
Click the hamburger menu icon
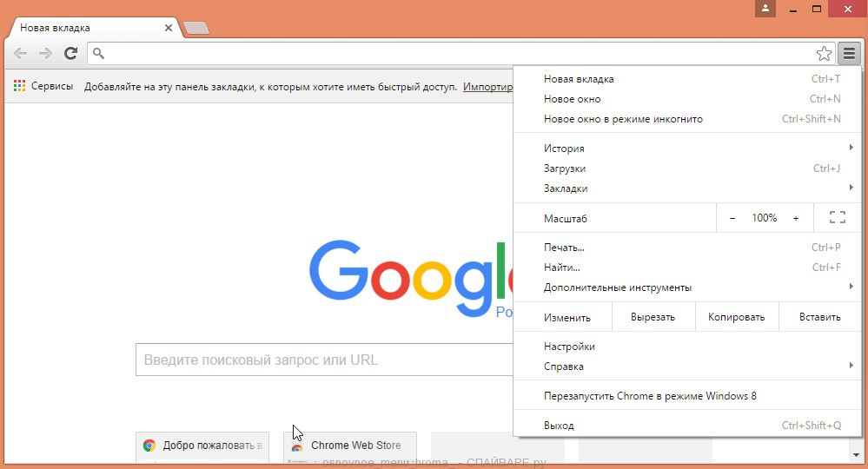(x=849, y=54)
